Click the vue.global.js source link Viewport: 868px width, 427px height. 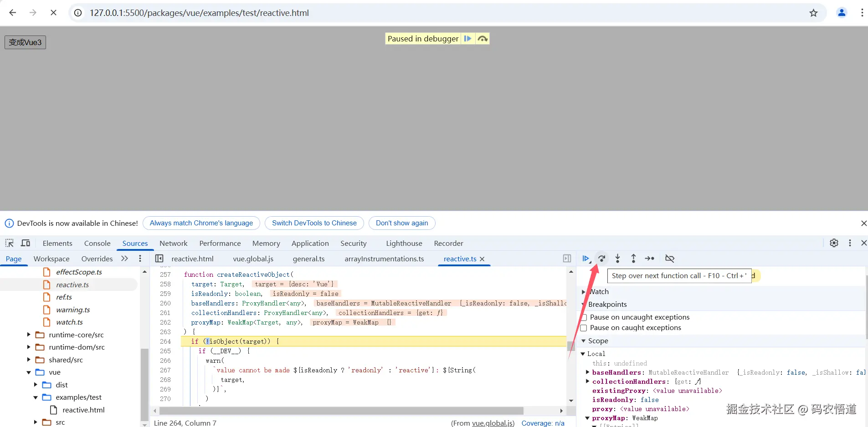coord(493,423)
